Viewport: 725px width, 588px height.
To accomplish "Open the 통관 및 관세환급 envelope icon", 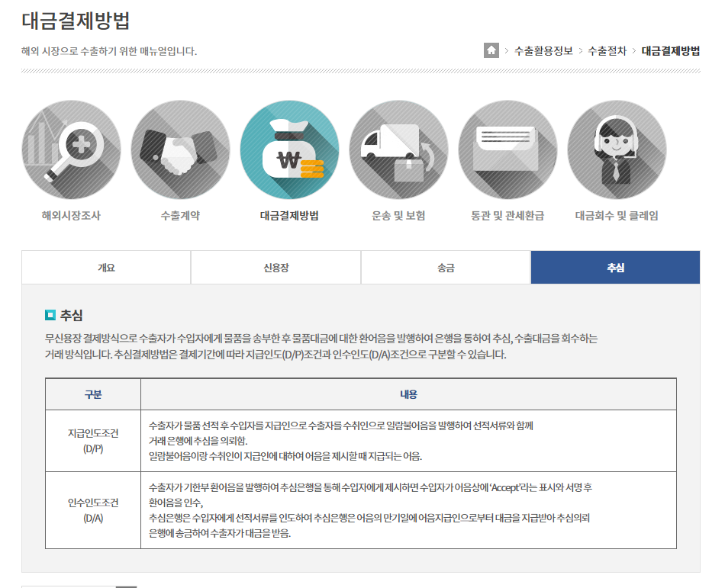I will pyautogui.click(x=507, y=149).
